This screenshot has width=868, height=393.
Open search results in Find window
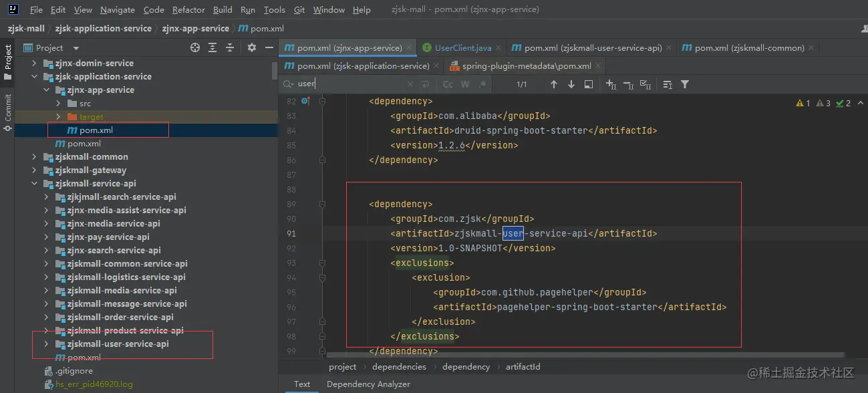point(588,84)
